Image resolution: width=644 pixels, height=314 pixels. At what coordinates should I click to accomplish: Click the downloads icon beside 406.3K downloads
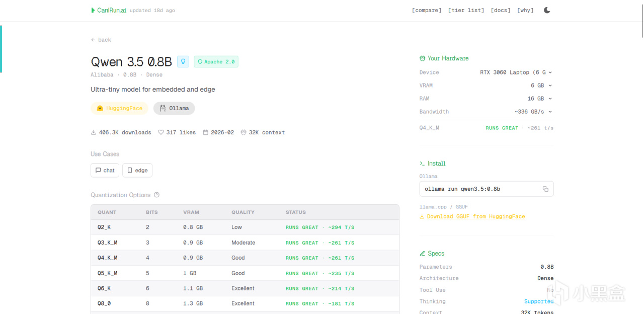click(x=93, y=132)
